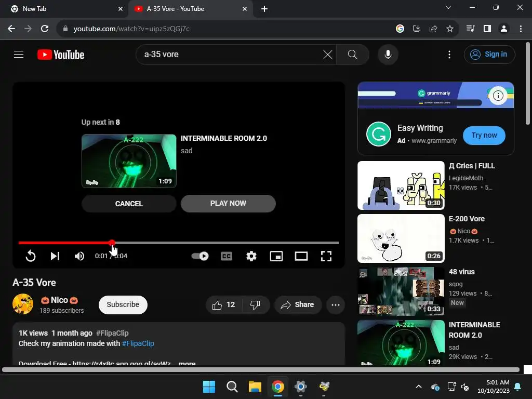Switch to the New Tab tab

coord(64,9)
